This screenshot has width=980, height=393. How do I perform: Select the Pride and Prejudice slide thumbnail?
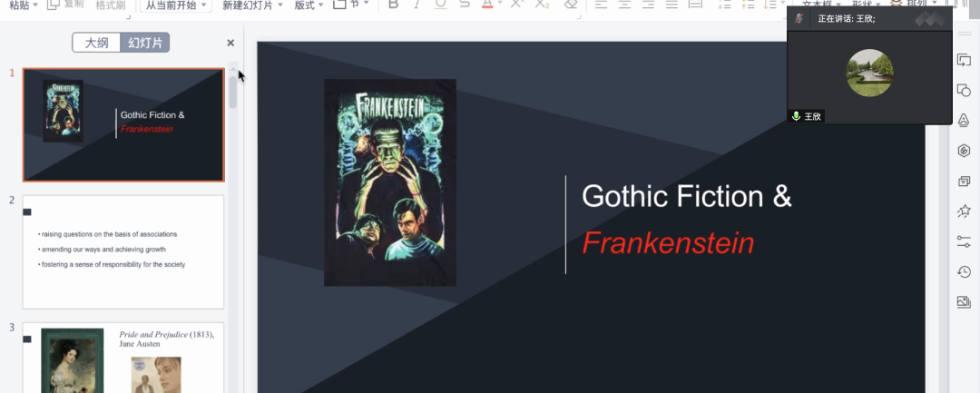[x=122, y=359]
